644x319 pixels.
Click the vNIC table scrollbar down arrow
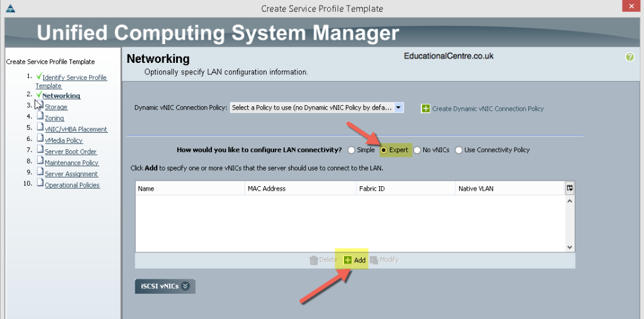tap(570, 247)
